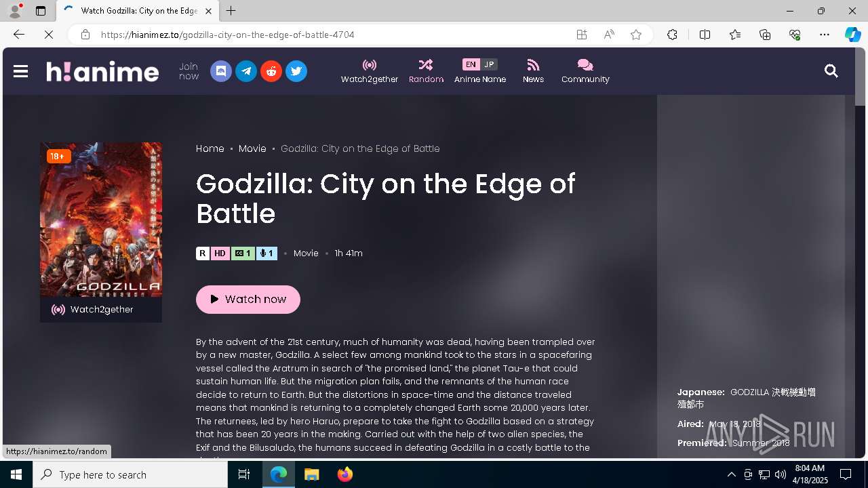Screen dimensions: 868x488
Task: Open Watch2gether in the header
Action: pos(370,71)
